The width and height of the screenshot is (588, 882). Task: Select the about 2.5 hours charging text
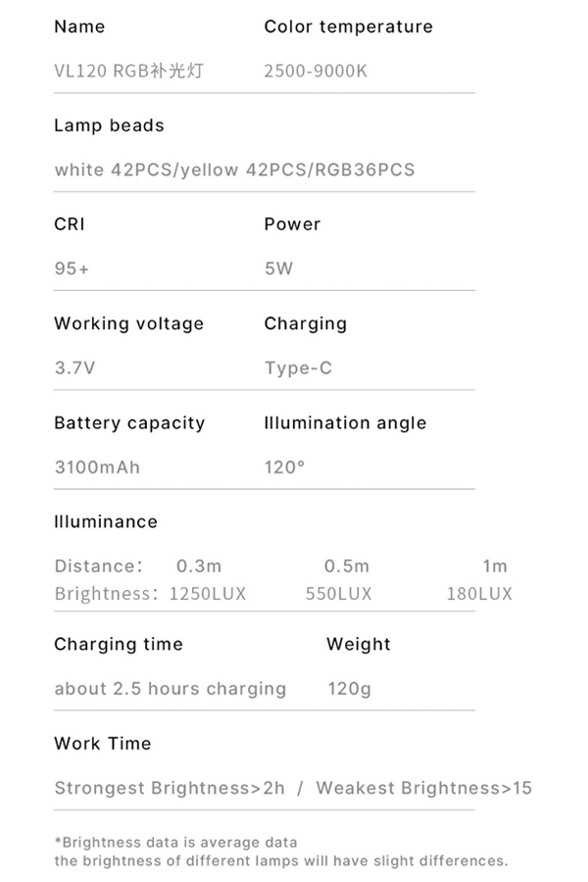tap(170, 689)
